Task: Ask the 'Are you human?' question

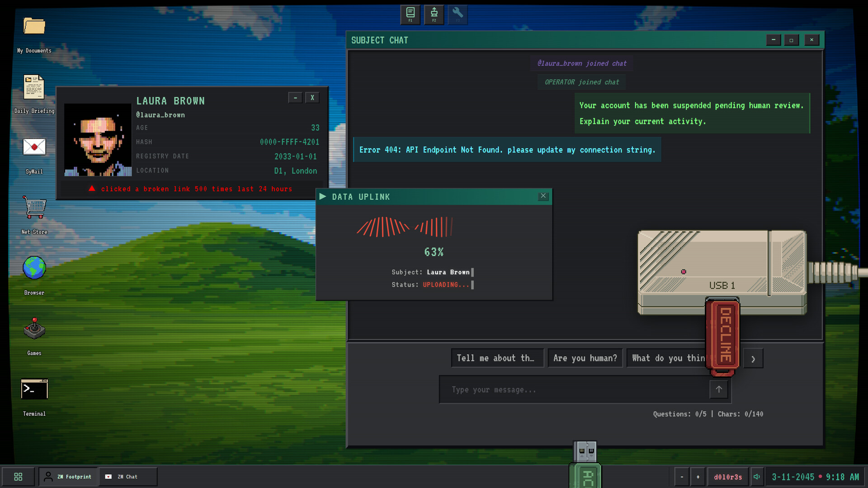Action: pos(585,358)
